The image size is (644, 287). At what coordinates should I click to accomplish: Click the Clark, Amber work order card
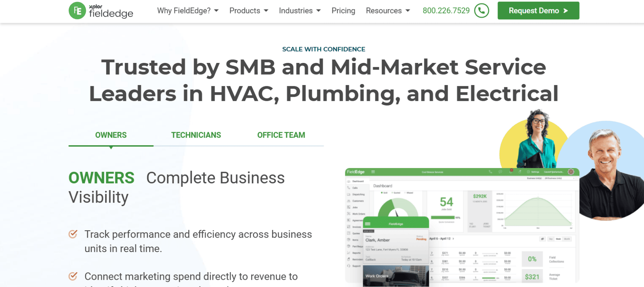pos(396,246)
